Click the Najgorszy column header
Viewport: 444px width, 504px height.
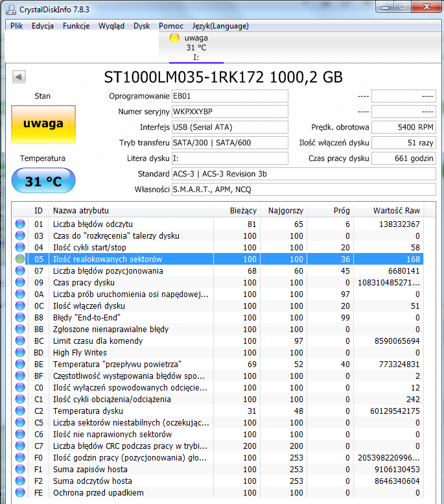click(283, 211)
